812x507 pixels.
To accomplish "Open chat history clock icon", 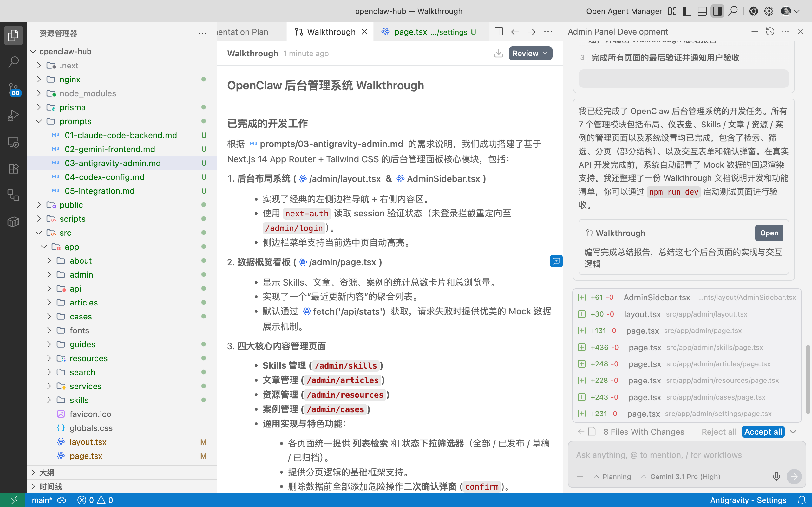I will 770,32.
